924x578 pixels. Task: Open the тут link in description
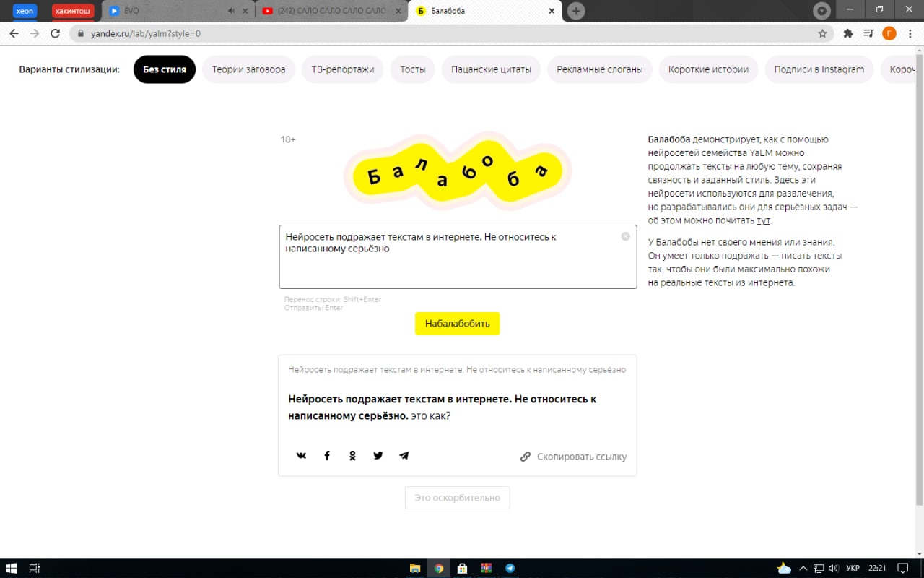763,220
